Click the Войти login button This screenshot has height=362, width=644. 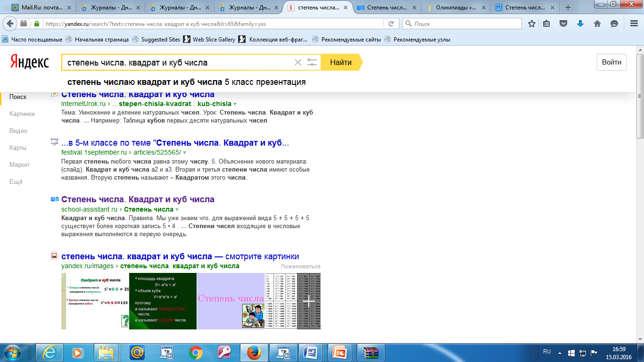(611, 62)
